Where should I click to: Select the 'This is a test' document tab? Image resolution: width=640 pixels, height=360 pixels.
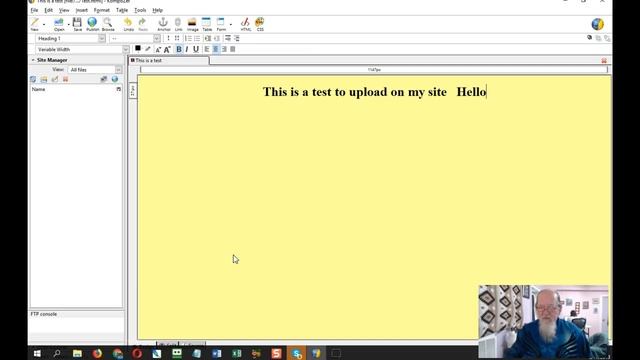pyautogui.click(x=169, y=60)
